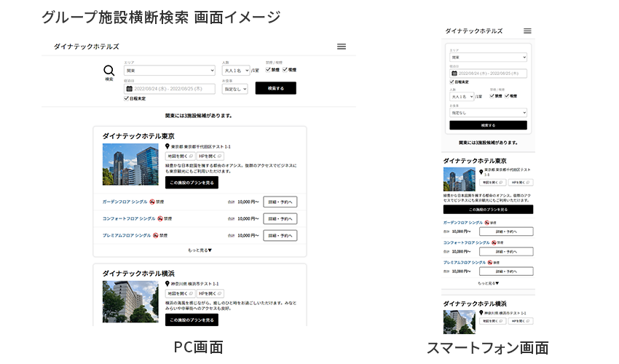
Task: Open the エリア dropdown on PC screen
Action: pos(170,71)
